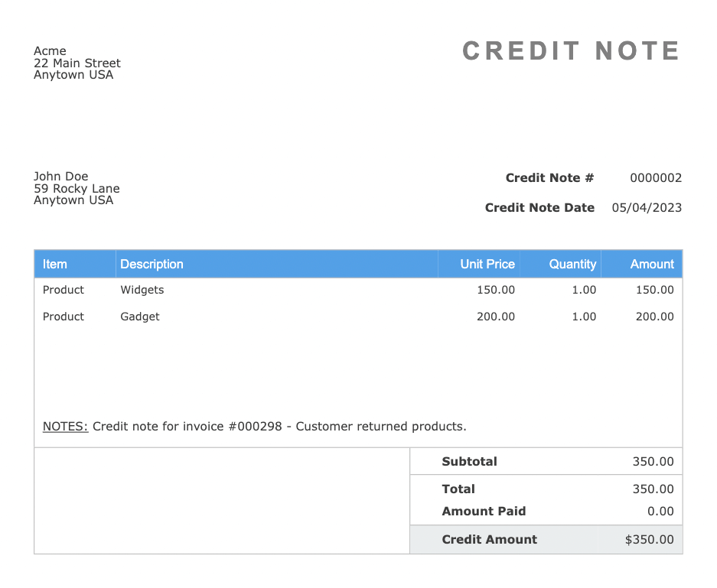Click the underlined NOTES: label
The width and height of the screenshot is (717, 588).
pyautogui.click(x=65, y=427)
